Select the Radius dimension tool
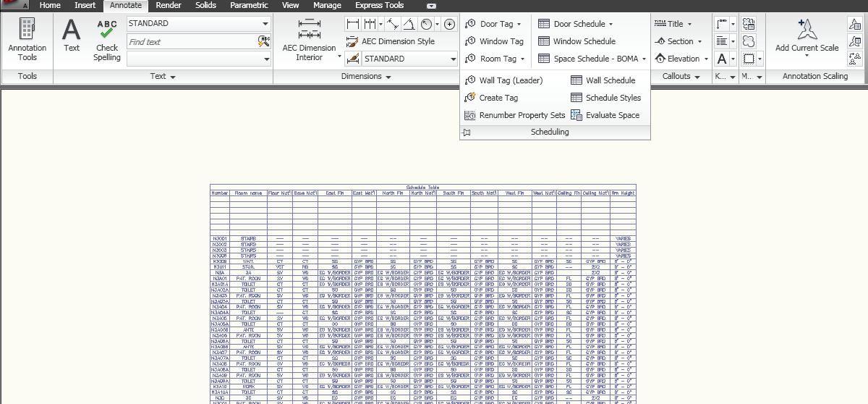This screenshot has width=868, height=404. tap(426, 24)
